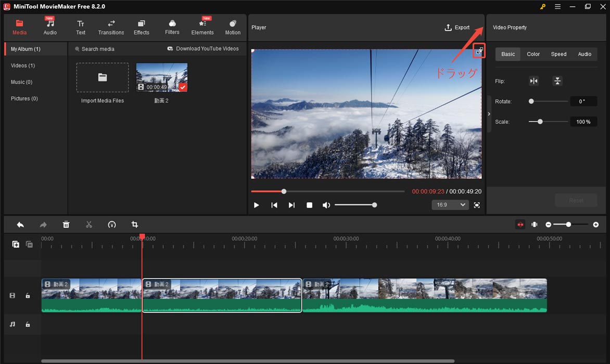Click the upgrade key icon
610x364 pixels.
point(543,7)
